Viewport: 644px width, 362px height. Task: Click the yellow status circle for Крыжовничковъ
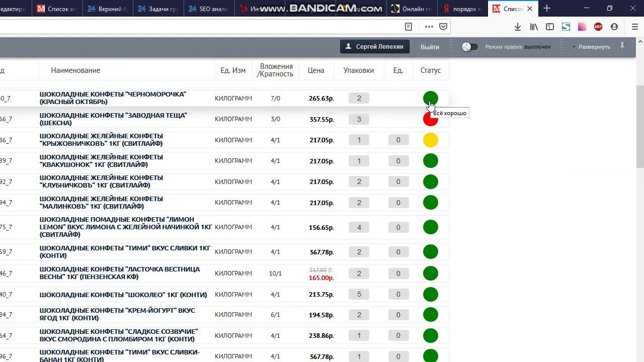[x=430, y=140]
